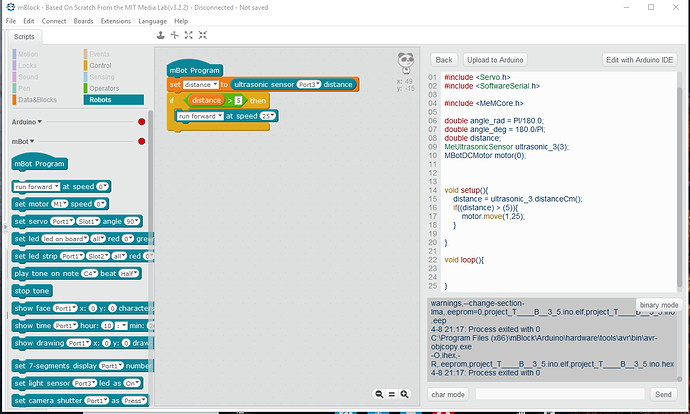Select the Operators block category
Viewport: 690px width, 414px height.
[x=102, y=88]
